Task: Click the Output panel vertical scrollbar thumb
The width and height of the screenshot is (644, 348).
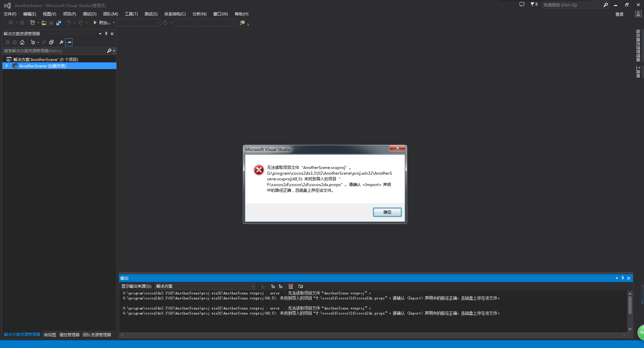Action: (x=630, y=305)
